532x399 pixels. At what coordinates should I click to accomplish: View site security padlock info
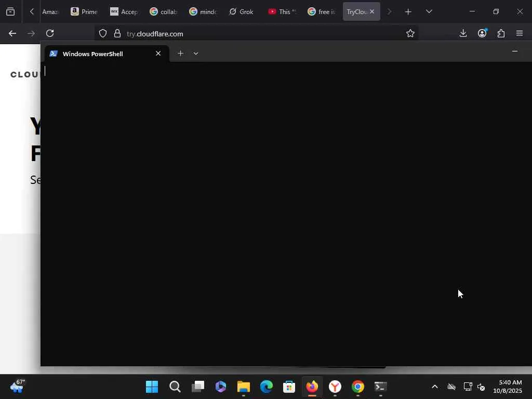tap(117, 33)
